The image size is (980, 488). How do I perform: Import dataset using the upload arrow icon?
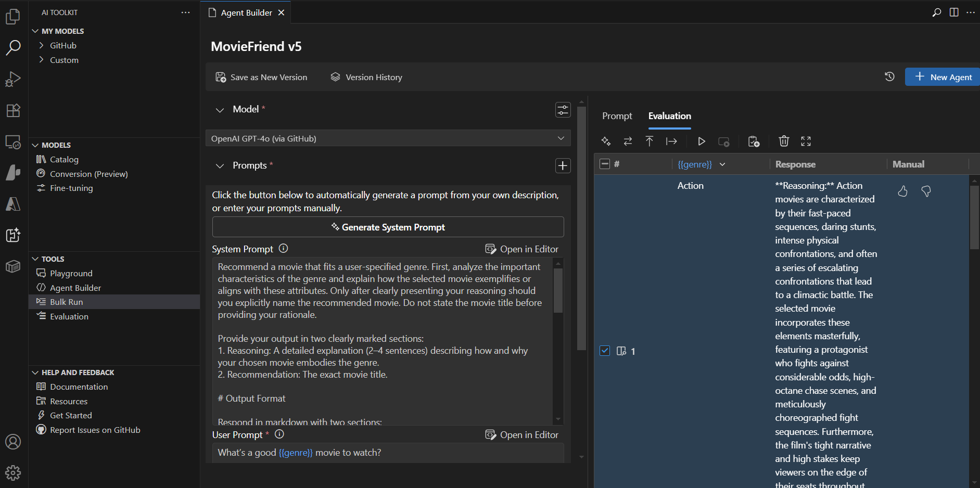[x=650, y=141]
